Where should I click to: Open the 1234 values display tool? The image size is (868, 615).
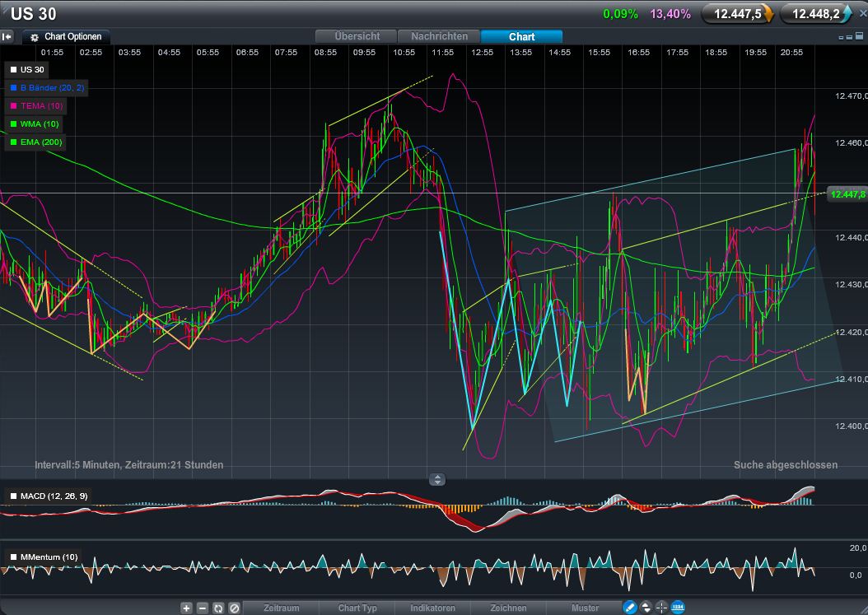tap(678, 608)
